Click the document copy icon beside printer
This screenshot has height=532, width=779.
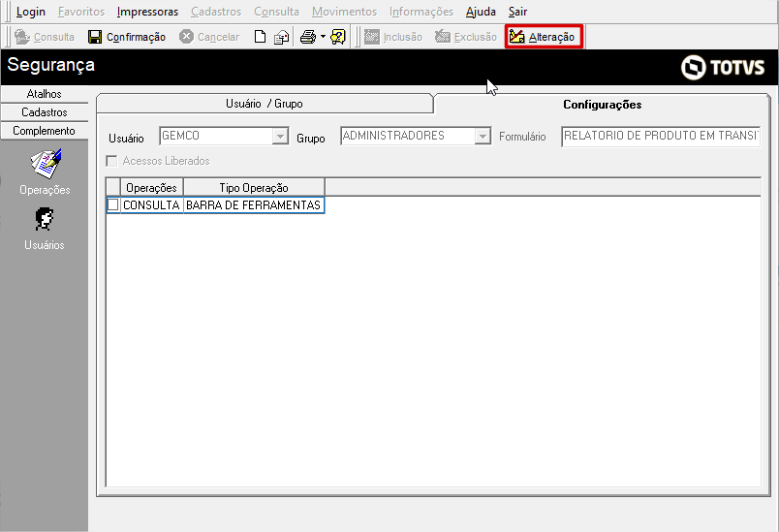pos(282,37)
